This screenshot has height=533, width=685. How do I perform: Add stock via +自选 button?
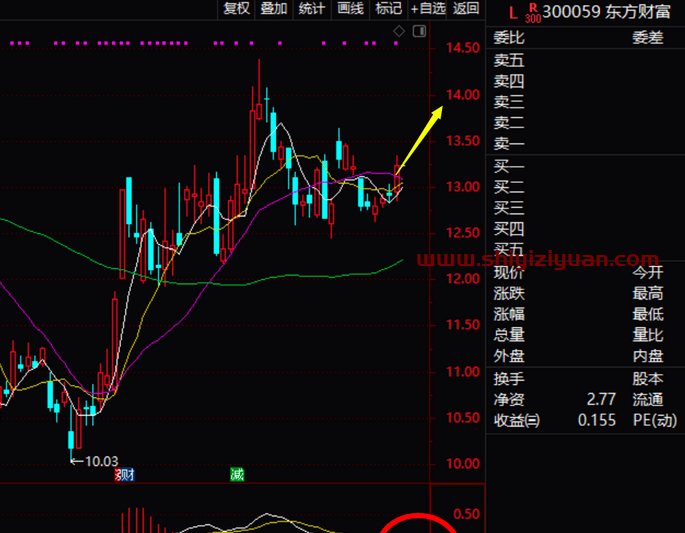pyautogui.click(x=428, y=9)
